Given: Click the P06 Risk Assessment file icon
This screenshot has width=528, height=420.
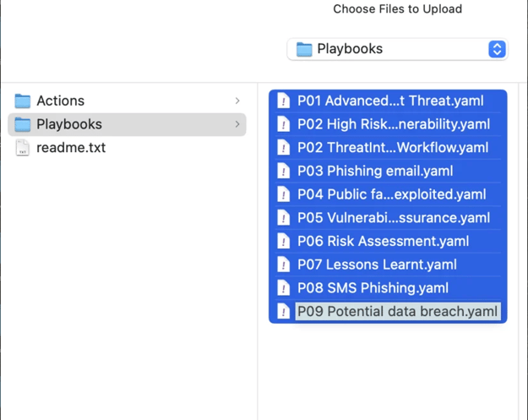Looking at the screenshot, I should click(x=283, y=241).
